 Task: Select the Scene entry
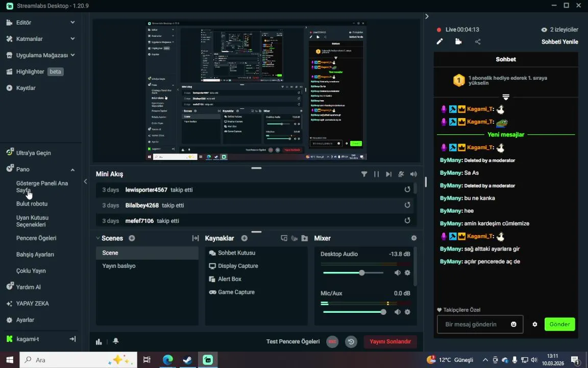(147, 252)
